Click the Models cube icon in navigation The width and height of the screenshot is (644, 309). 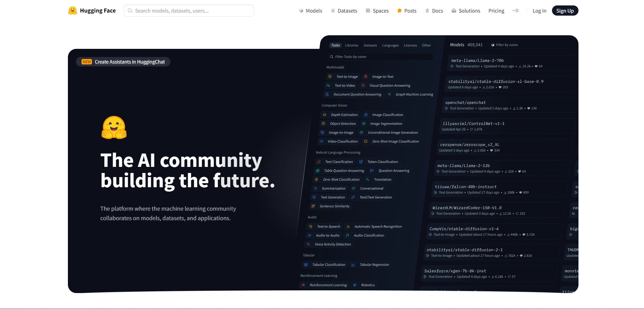tap(301, 11)
